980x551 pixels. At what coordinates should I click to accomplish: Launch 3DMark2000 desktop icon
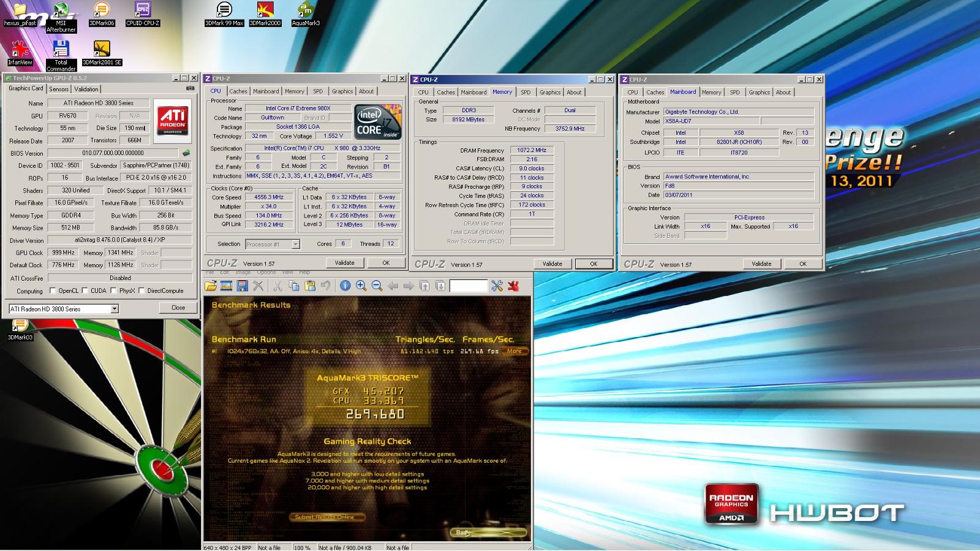tap(265, 15)
